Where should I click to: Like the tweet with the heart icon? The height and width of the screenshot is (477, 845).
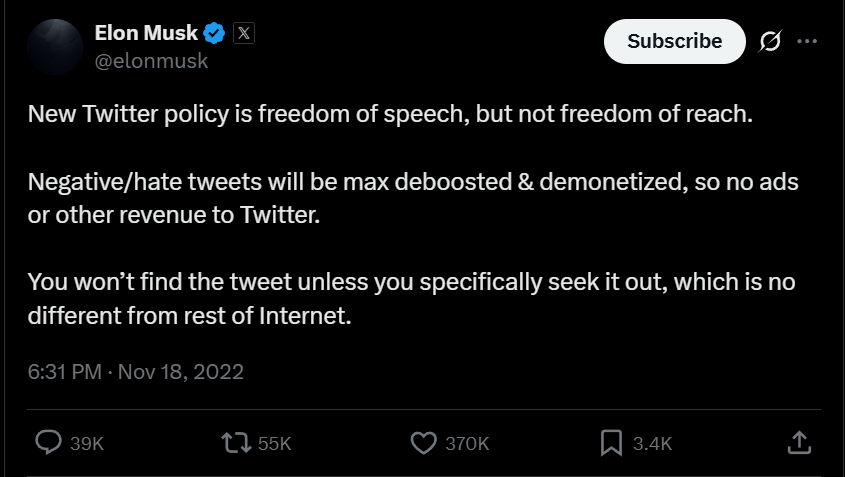coord(424,443)
